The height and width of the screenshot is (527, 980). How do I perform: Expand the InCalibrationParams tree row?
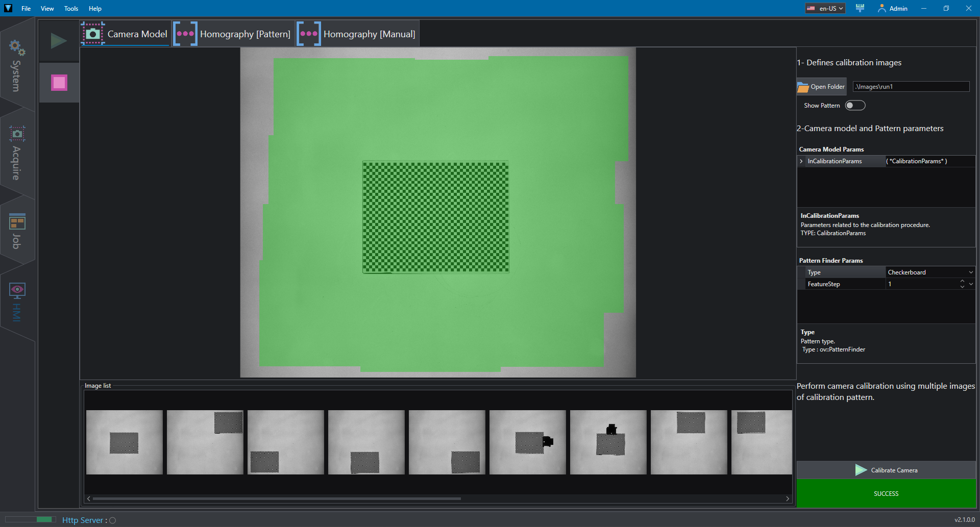(801, 161)
